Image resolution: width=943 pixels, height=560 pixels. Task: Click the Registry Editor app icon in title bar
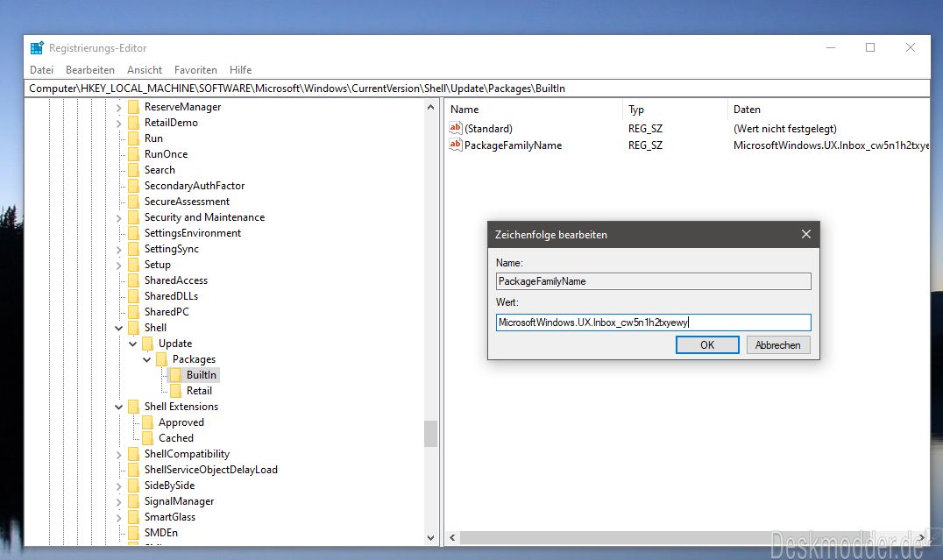coord(38,47)
